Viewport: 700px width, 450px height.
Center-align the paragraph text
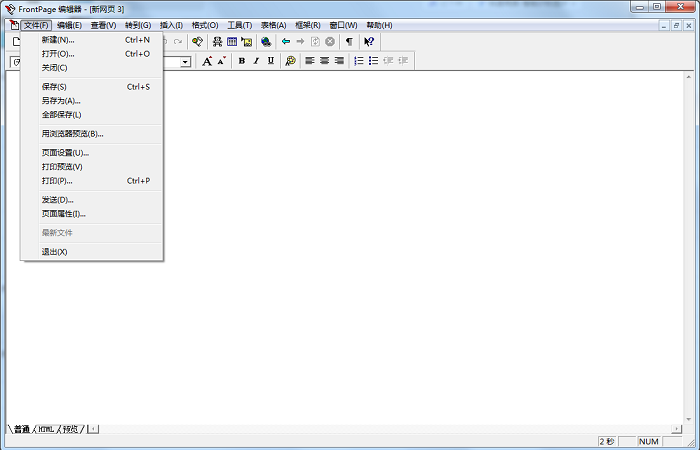[324, 61]
